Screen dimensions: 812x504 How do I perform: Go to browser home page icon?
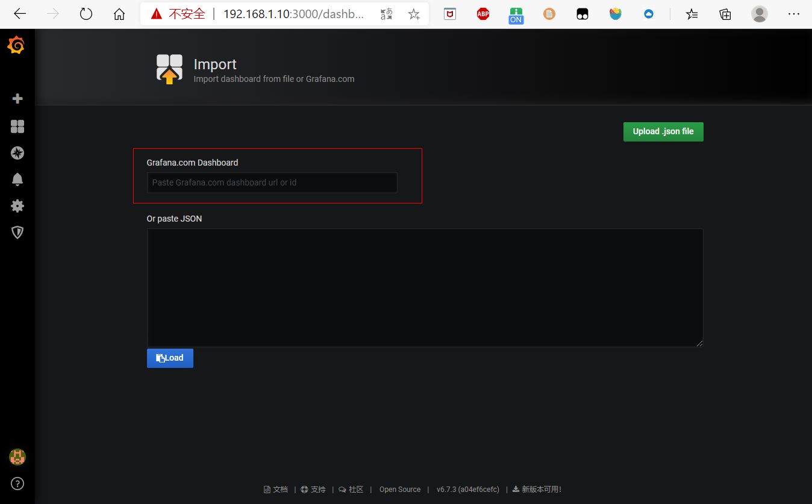point(119,14)
